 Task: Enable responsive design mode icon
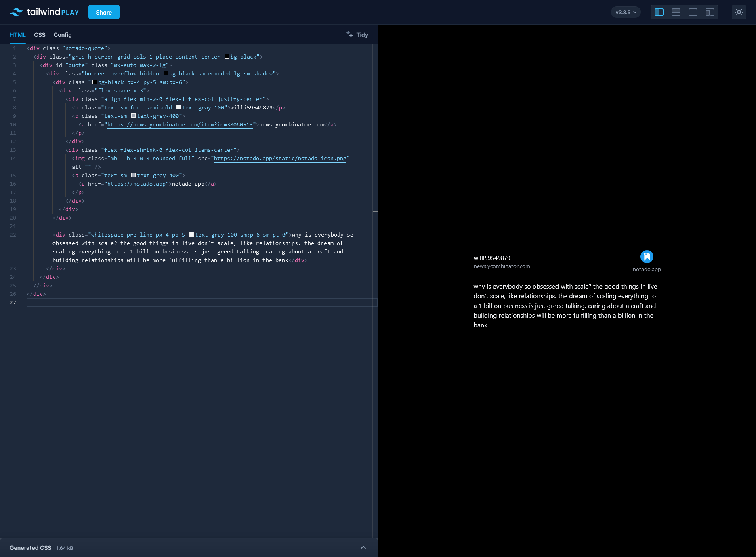(710, 12)
